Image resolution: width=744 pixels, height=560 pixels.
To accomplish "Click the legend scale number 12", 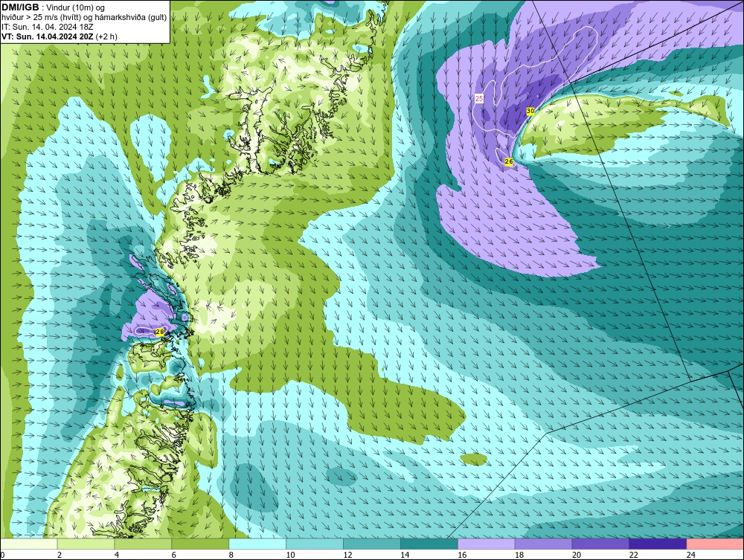I will (x=347, y=555).
